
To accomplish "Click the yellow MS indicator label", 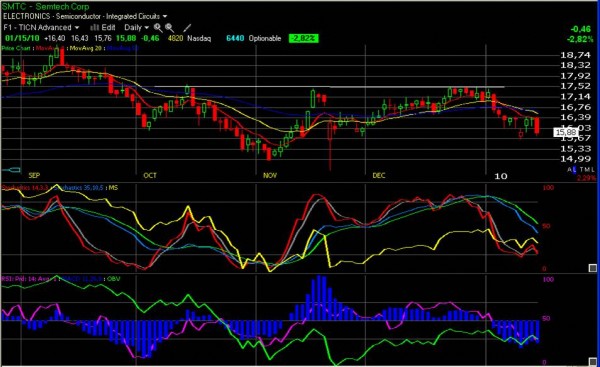I will 113,188.
